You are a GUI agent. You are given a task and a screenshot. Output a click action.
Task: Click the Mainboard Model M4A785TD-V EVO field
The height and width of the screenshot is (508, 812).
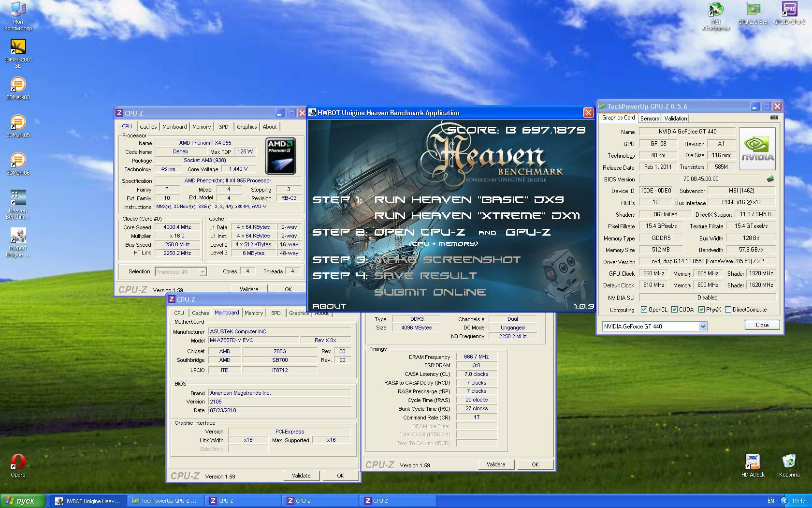(254, 340)
